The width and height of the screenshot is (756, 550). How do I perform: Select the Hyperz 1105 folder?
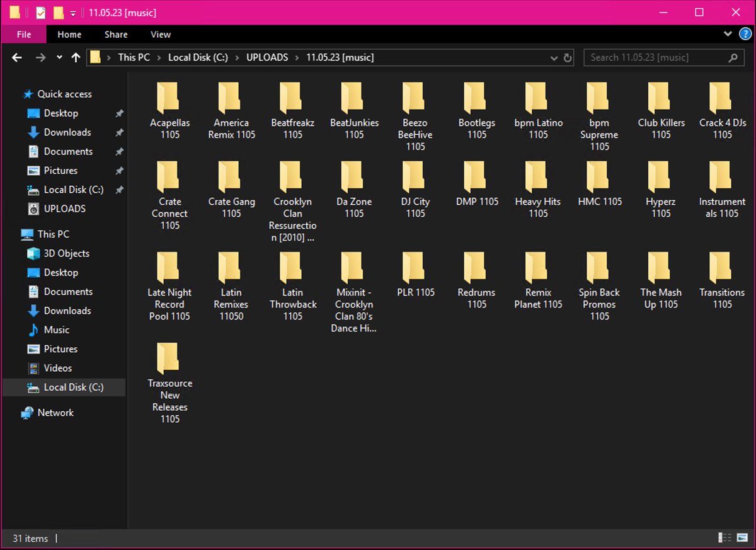pos(661,190)
